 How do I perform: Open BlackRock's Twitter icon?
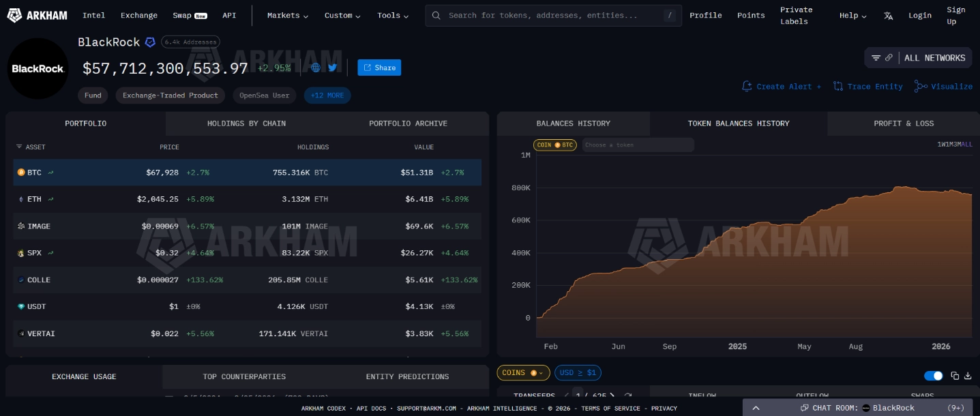pos(332,68)
